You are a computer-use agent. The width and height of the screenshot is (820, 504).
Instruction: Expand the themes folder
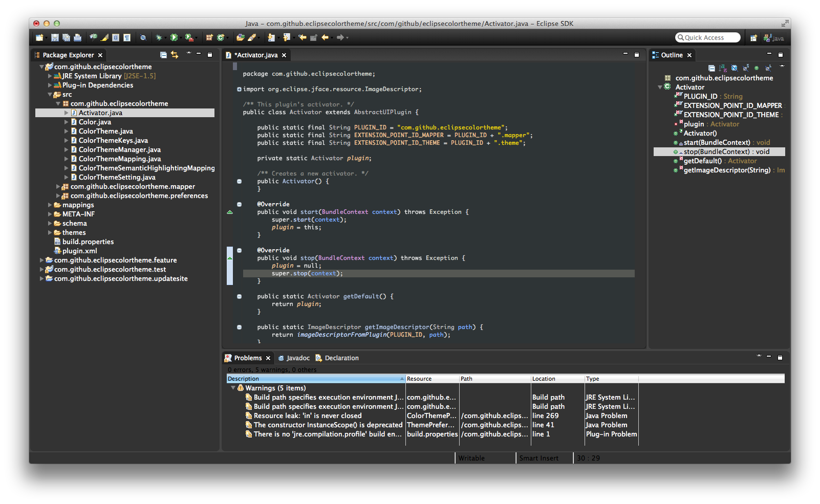point(50,233)
